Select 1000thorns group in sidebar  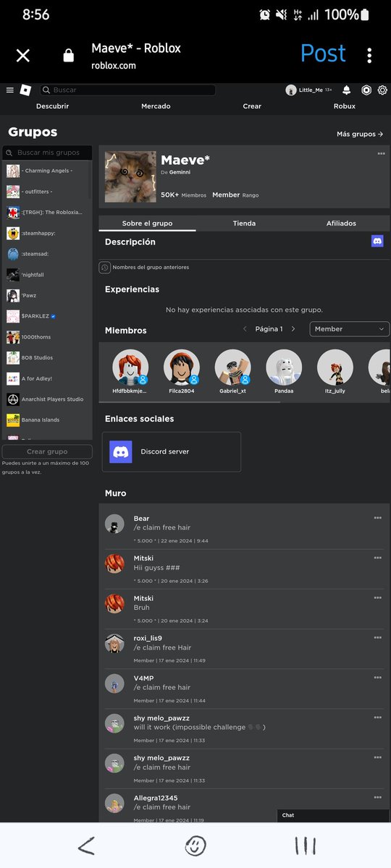click(47, 337)
